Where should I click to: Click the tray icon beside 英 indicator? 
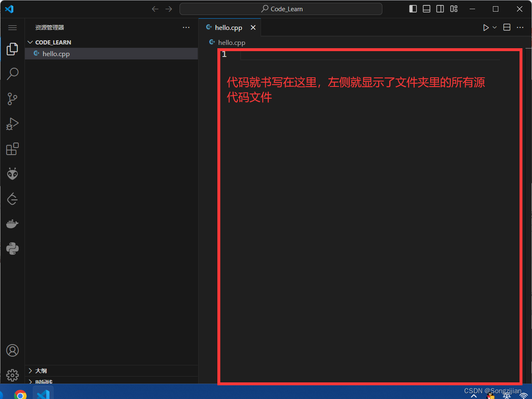point(491,396)
